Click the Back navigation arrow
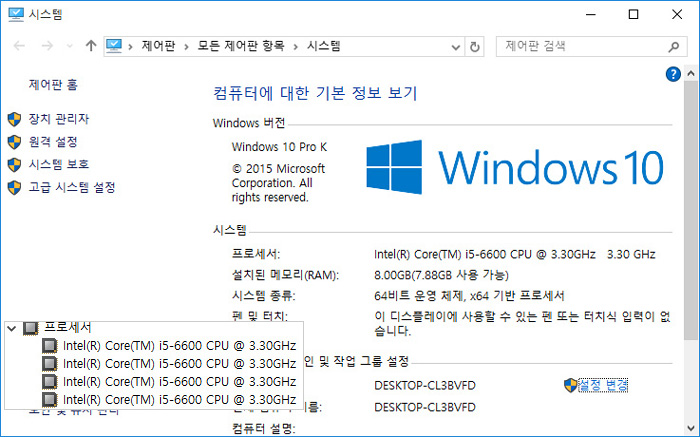 [x=19, y=46]
